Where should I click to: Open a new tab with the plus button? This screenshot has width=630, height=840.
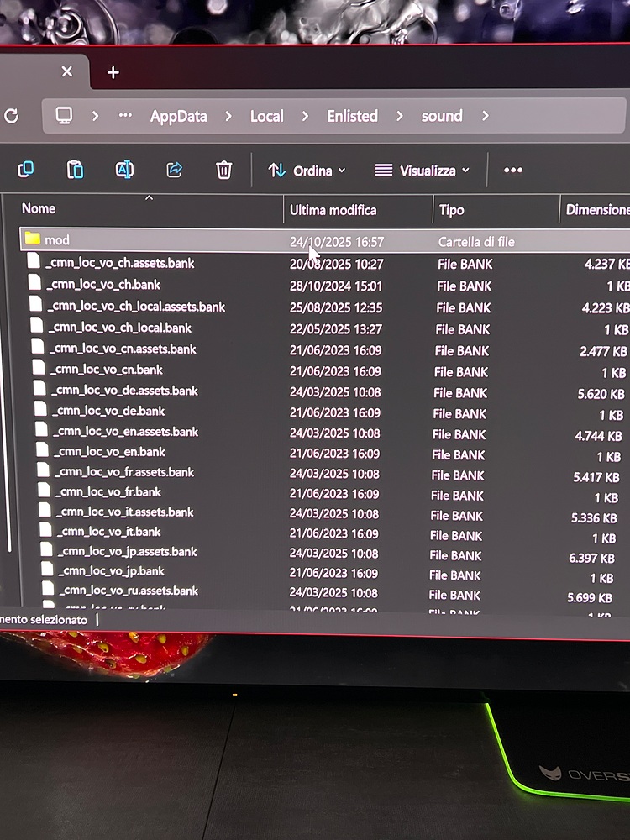[x=113, y=72]
